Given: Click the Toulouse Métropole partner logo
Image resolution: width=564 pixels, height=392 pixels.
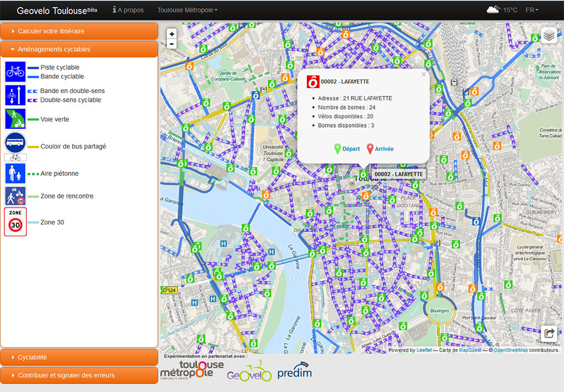Looking at the screenshot, I should 192,371.
